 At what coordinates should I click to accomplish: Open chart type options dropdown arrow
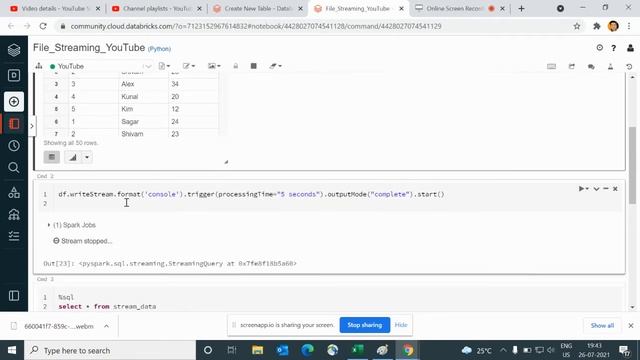(x=87, y=157)
